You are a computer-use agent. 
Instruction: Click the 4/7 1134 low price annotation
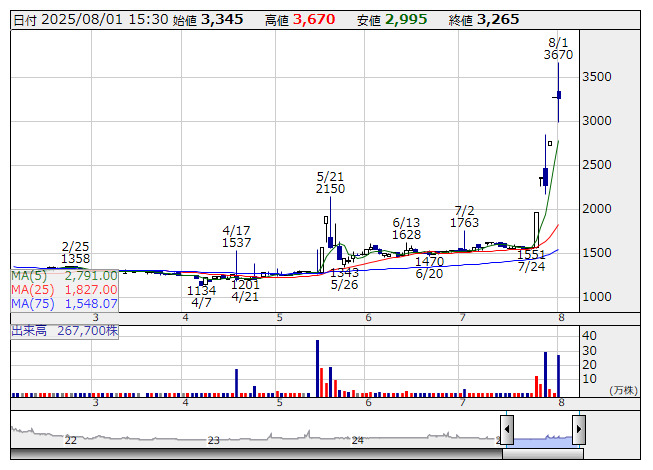coord(201,296)
